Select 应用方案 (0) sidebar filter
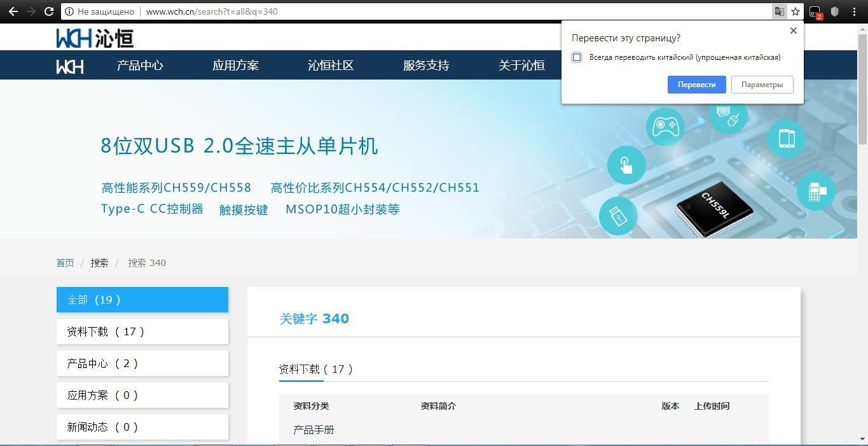The height and width of the screenshot is (446, 868). pos(142,395)
